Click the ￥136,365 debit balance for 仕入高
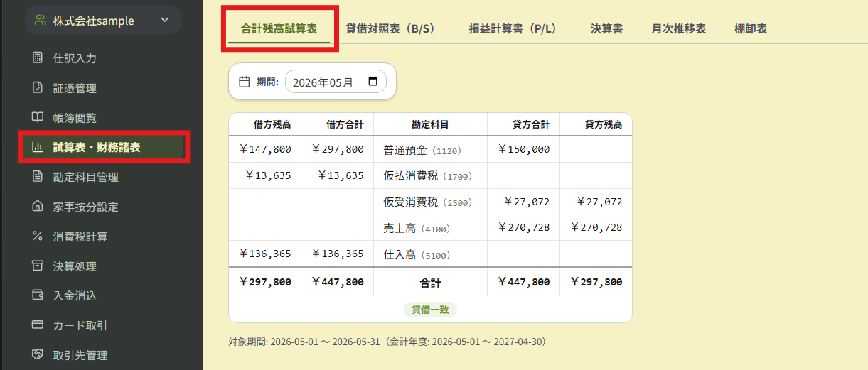868x370 pixels. (x=264, y=254)
